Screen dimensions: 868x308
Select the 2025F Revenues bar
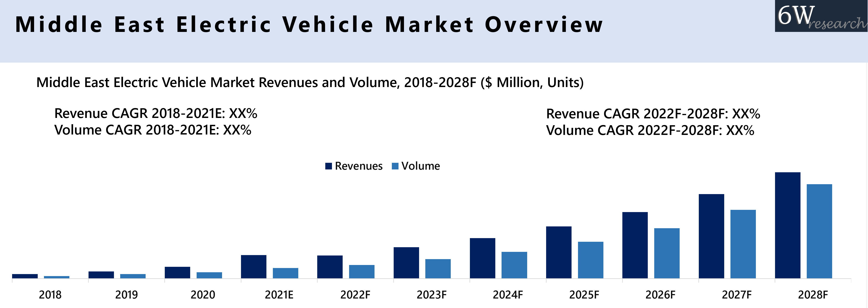click(x=559, y=252)
